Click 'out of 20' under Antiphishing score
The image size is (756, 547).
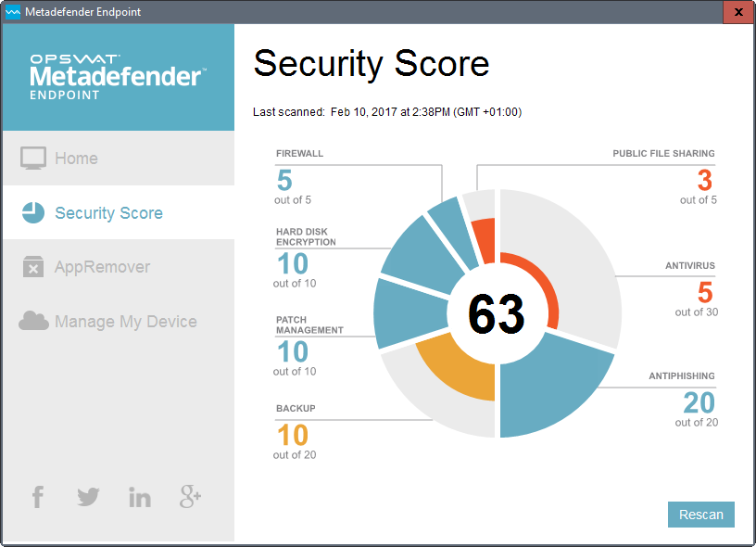tap(696, 423)
